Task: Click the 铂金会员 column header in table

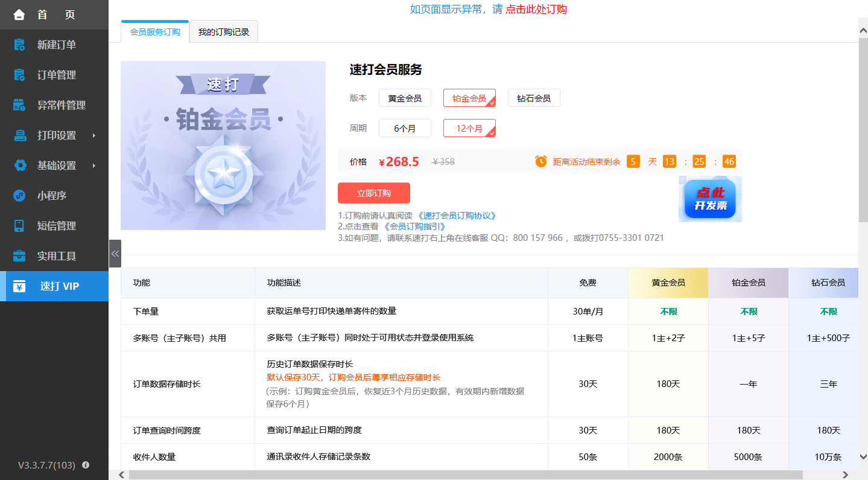Action: 749,283
